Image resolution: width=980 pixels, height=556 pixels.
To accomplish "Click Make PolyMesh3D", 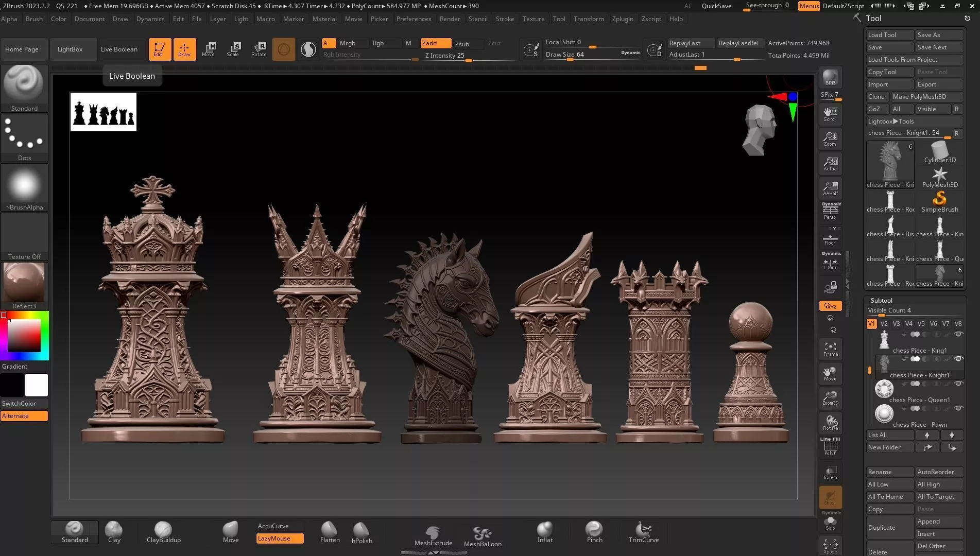I will click(x=927, y=97).
